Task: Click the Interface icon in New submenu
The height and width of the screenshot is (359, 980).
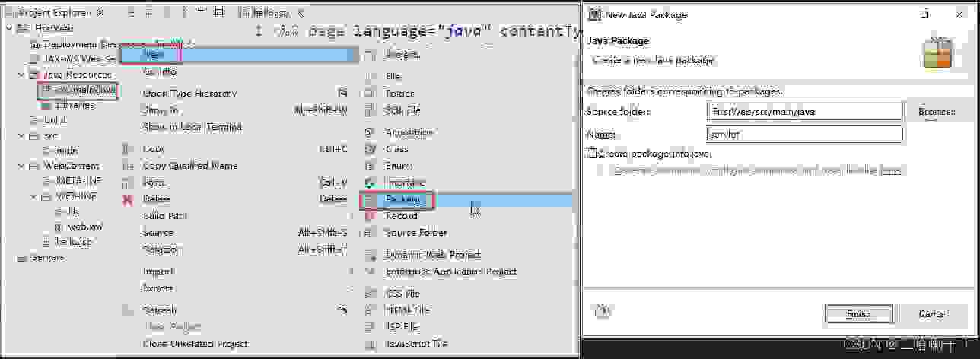Action: (x=370, y=183)
